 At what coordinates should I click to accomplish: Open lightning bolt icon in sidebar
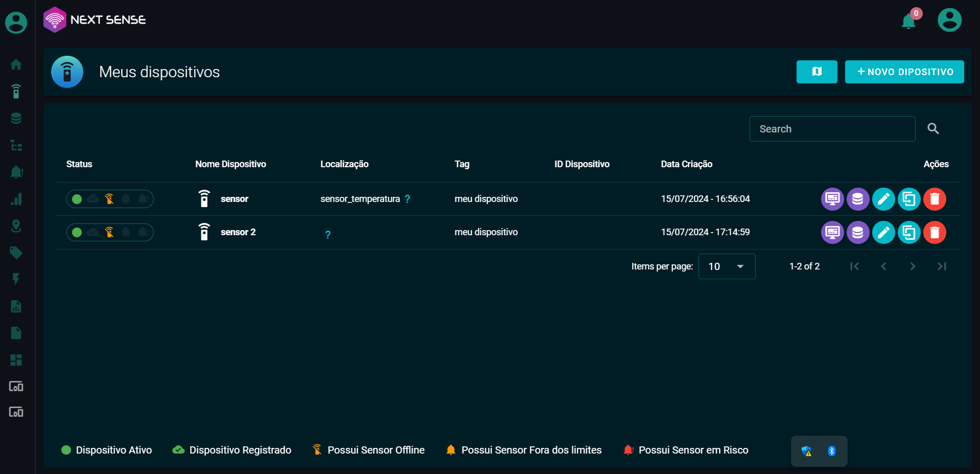click(x=16, y=279)
